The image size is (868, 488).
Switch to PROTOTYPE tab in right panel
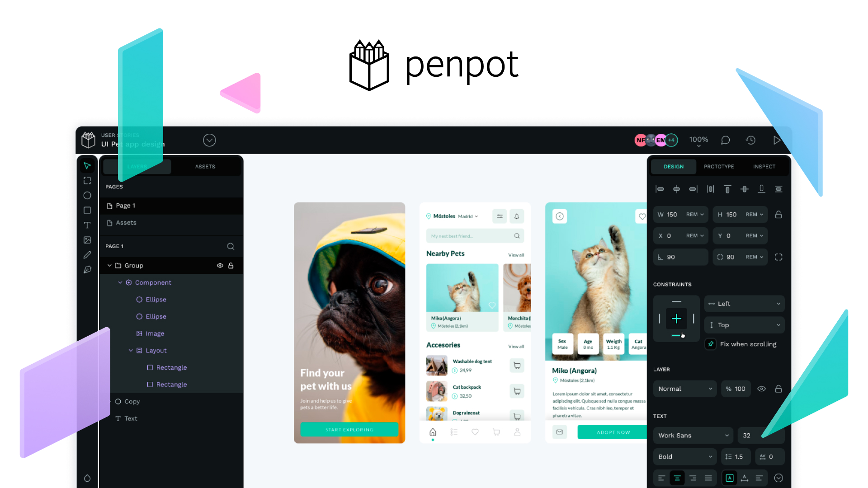coord(719,166)
